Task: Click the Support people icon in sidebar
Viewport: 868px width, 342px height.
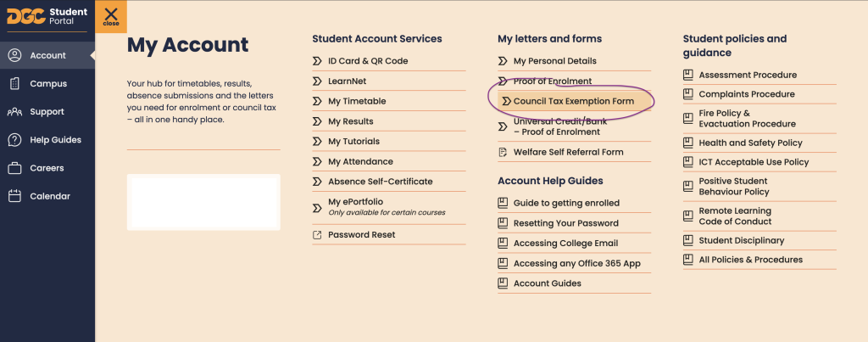Action: pyautogui.click(x=14, y=112)
